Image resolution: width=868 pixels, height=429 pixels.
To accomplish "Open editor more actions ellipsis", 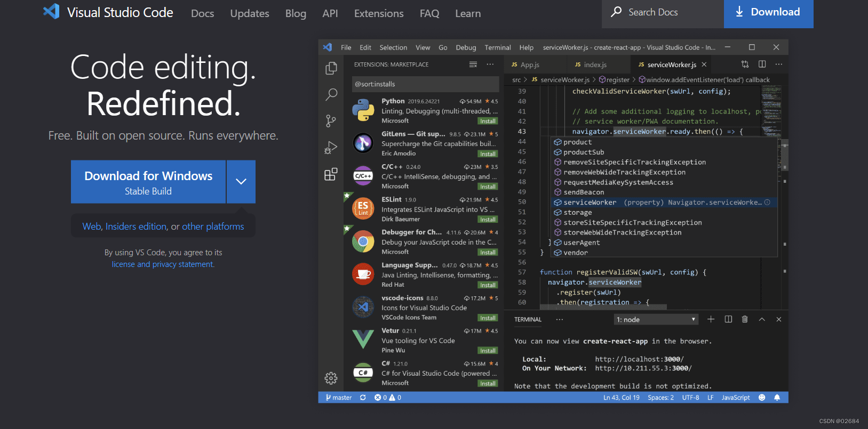I will point(779,64).
